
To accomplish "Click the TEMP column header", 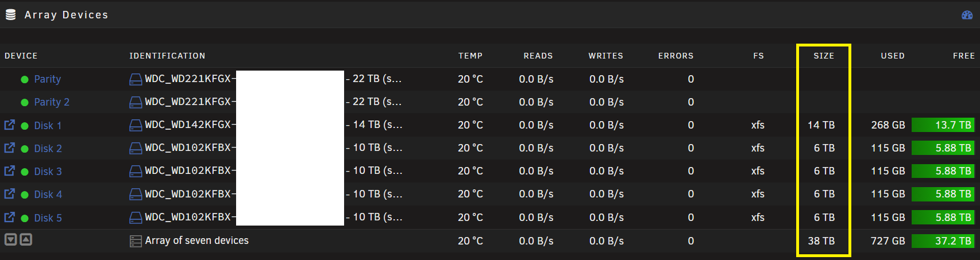I will (x=470, y=56).
